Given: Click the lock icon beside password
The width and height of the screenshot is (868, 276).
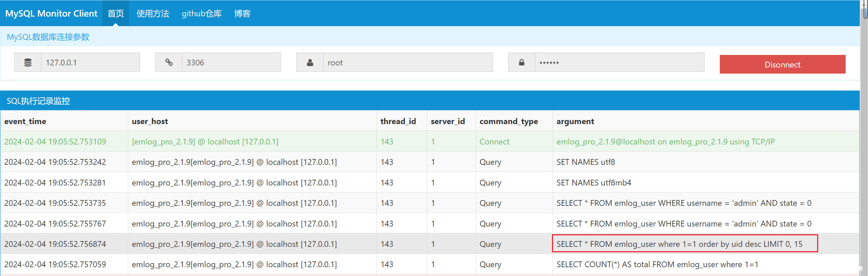Looking at the screenshot, I should tap(521, 62).
